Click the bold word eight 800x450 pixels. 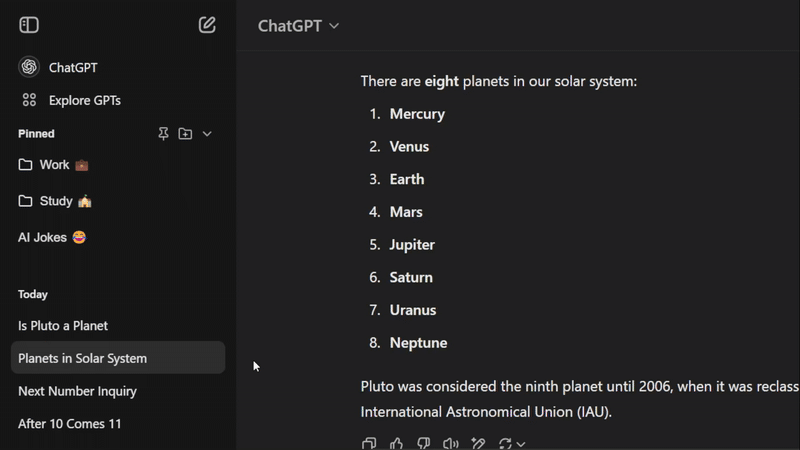click(x=442, y=81)
